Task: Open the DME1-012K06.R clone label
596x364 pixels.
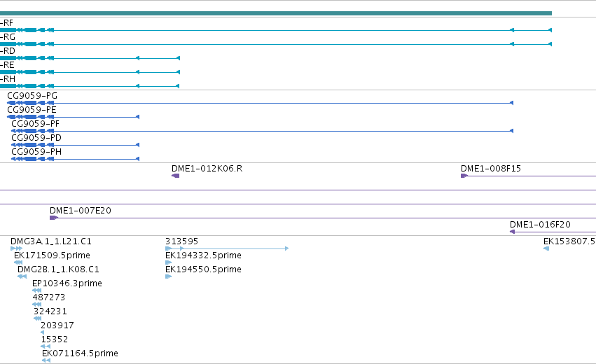Action: click(x=207, y=169)
